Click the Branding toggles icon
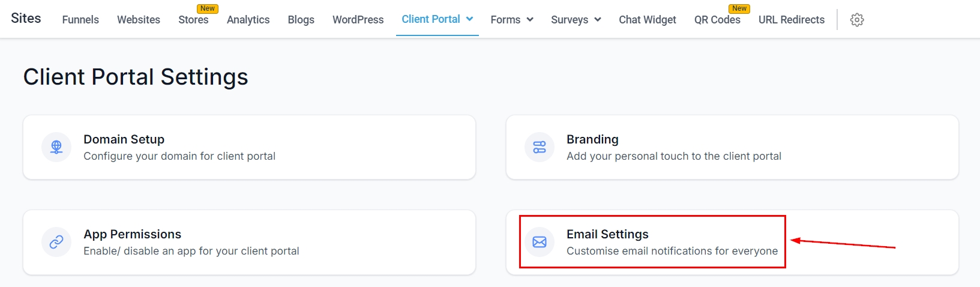This screenshot has height=287, width=980. pyautogui.click(x=540, y=147)
